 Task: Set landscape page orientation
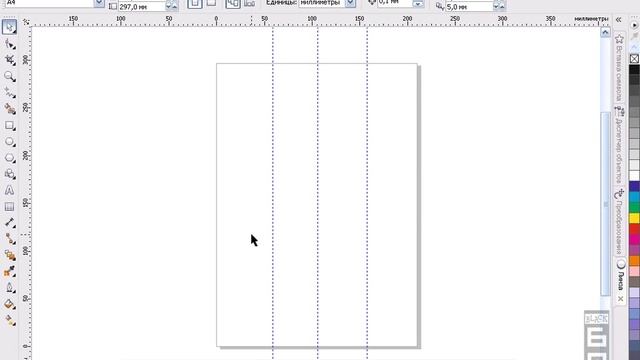coord(211,4)
